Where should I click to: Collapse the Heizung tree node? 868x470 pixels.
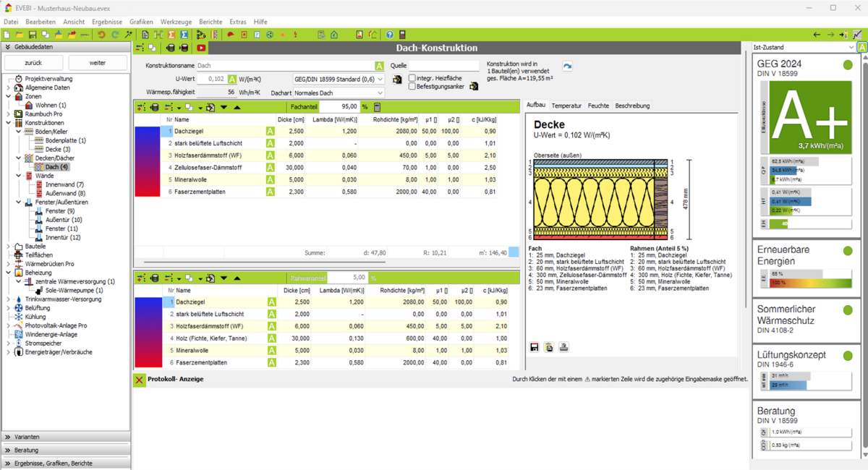(x=9, y=273)
